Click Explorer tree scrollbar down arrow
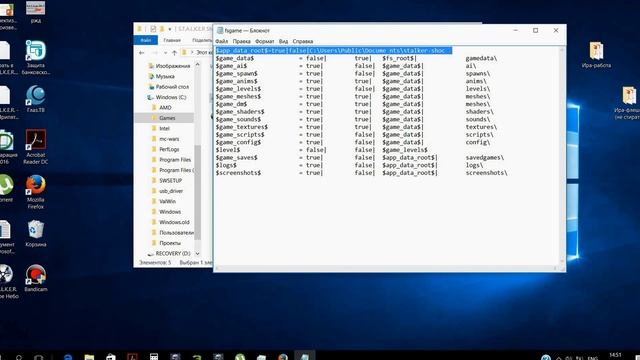640x360 pixels. (x=198, y=253)
